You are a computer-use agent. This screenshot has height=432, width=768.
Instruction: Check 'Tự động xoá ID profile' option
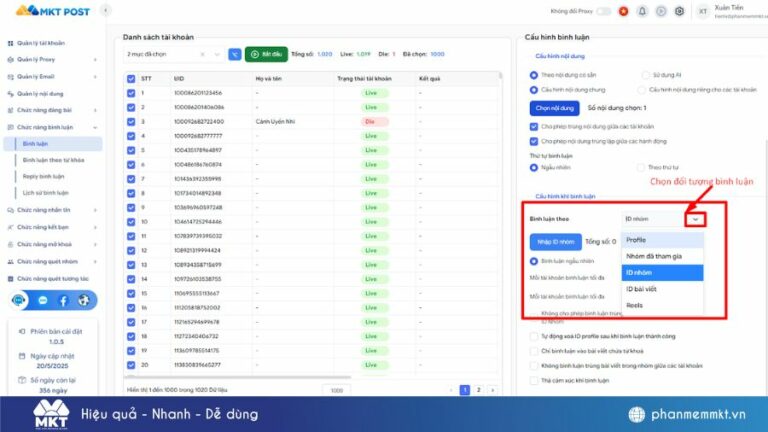coord(534,336)
